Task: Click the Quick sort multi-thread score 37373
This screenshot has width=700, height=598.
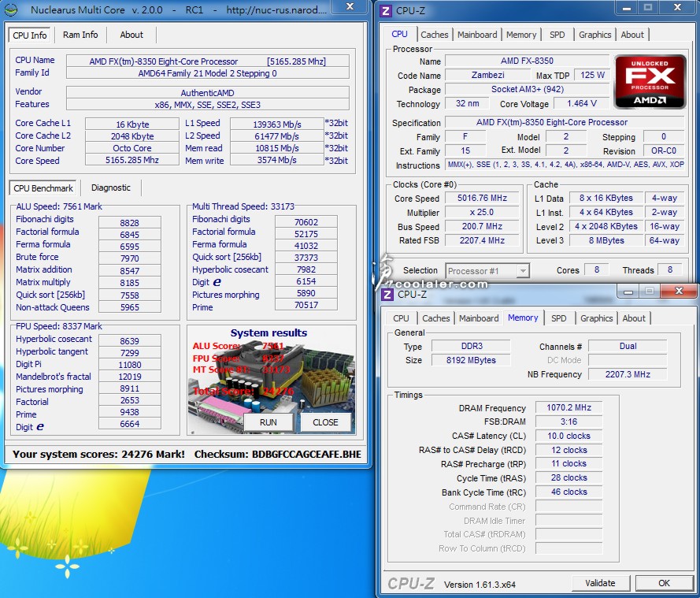Action: (x=306, y=258)
